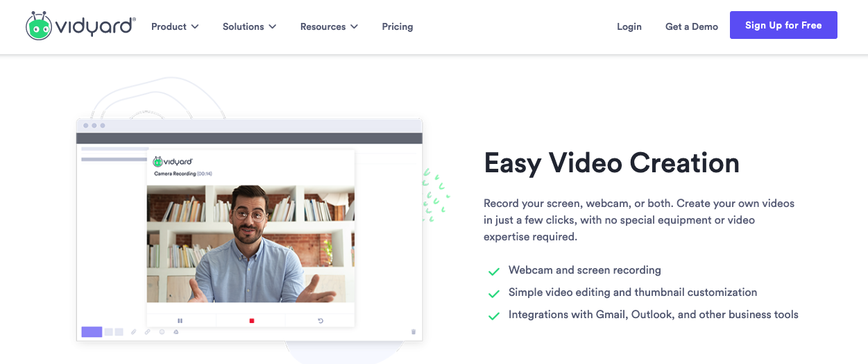Click 'Simple video editing and thumbnail customization'

633,292
